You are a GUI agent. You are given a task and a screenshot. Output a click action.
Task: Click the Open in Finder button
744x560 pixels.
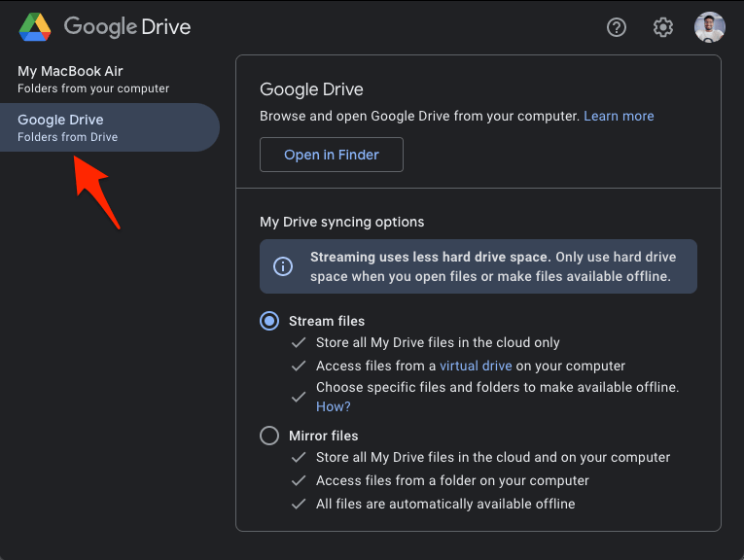click(x=332, y=155)
